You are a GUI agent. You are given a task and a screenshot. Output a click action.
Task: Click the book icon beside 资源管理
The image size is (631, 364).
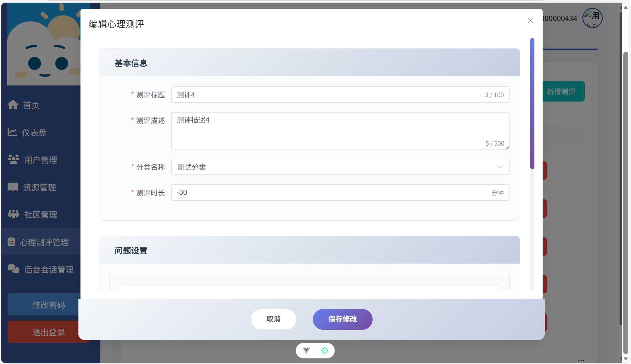click(x=13, y=187)
